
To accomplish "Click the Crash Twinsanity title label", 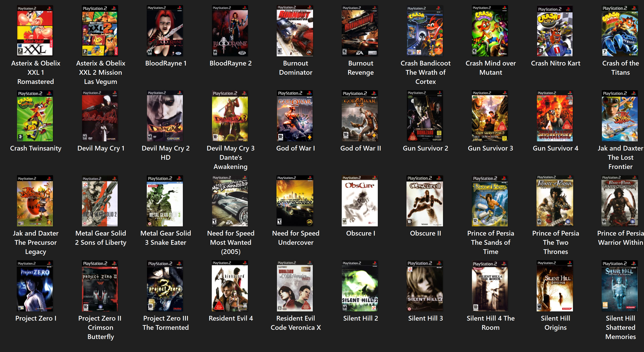I will tap(35, 148).
